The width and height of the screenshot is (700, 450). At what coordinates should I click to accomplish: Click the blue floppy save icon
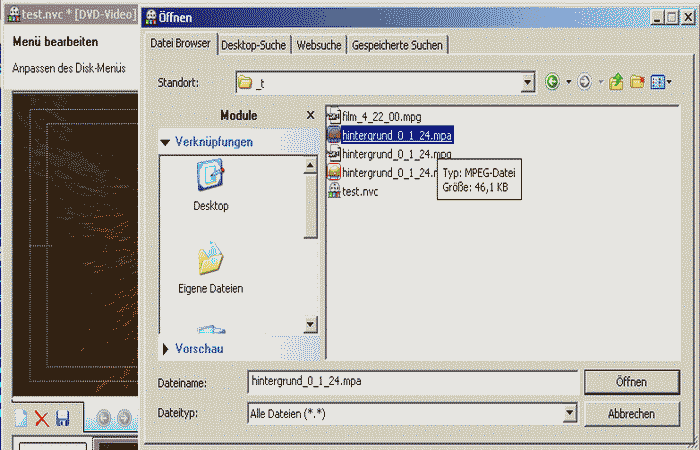coord(62,418)
